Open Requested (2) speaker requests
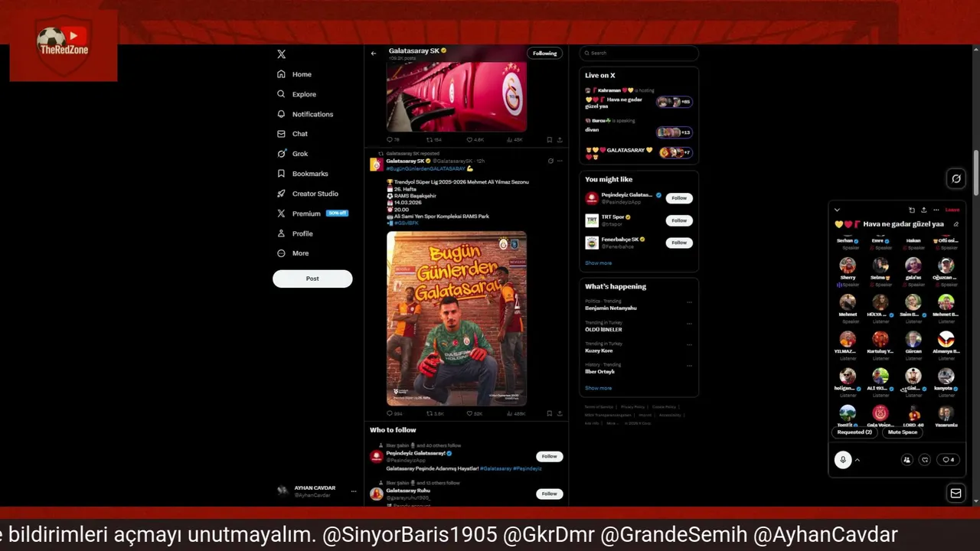The height and width of the screenshot is (551, 980). [854, 432]
